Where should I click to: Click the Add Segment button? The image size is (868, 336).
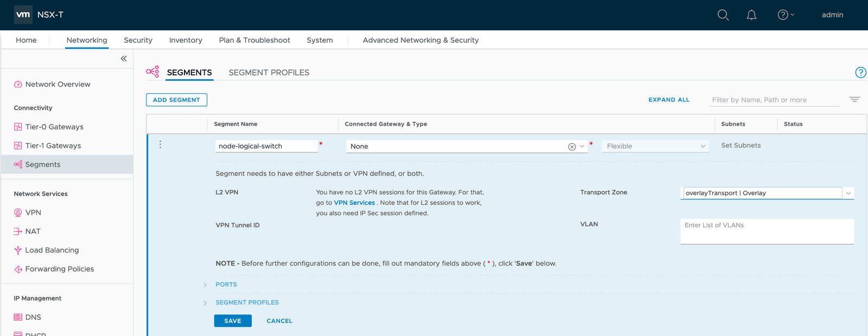176,100
